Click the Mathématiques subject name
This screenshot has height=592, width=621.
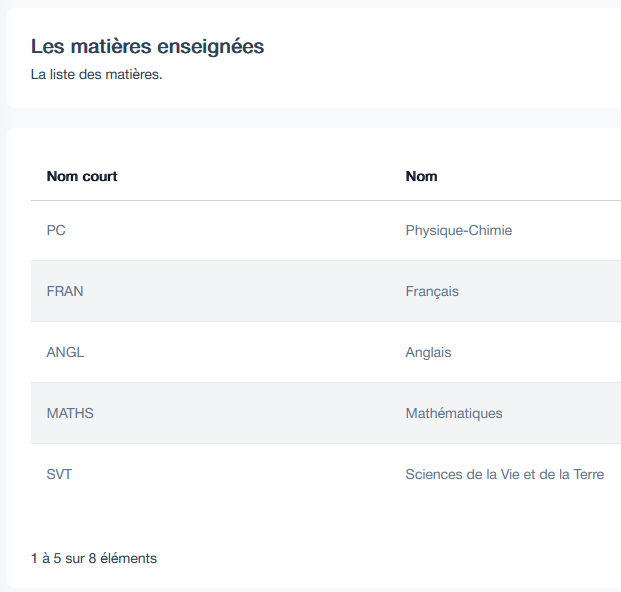(454, 413)
